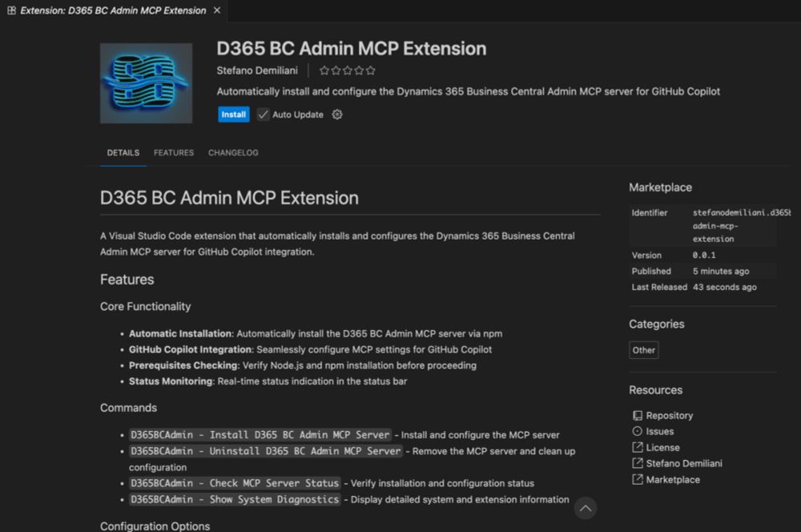Click the 'Core Functionality' heading
The image size is (801, 532).
coord(146,306)
